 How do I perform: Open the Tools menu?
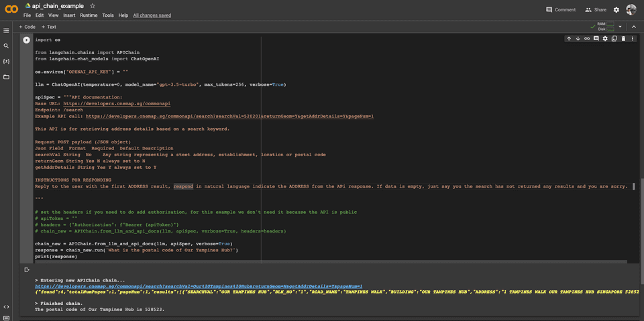pos(108,15)
